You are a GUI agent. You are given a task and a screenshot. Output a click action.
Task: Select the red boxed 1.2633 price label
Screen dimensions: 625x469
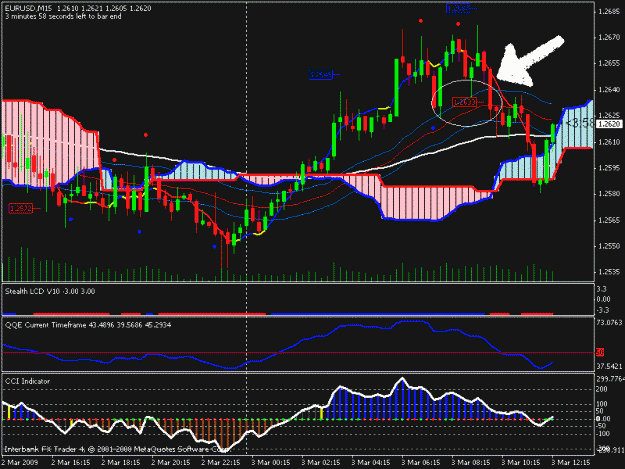point(464,102)
